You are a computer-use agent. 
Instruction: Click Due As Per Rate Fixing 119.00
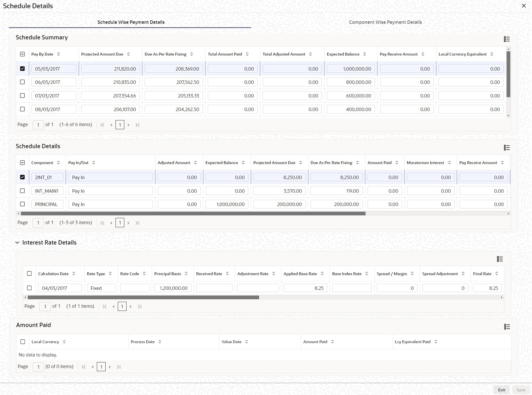336,191
